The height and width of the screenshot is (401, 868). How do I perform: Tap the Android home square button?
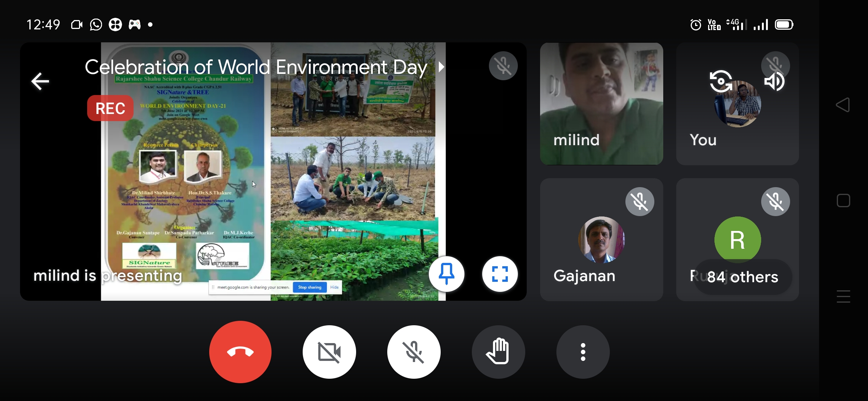click(843, 201)
